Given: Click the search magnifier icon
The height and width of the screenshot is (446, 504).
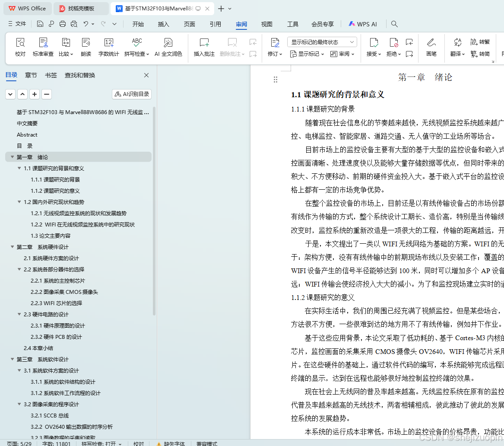Looking at the screenshot, I should [x=394, y=24].
